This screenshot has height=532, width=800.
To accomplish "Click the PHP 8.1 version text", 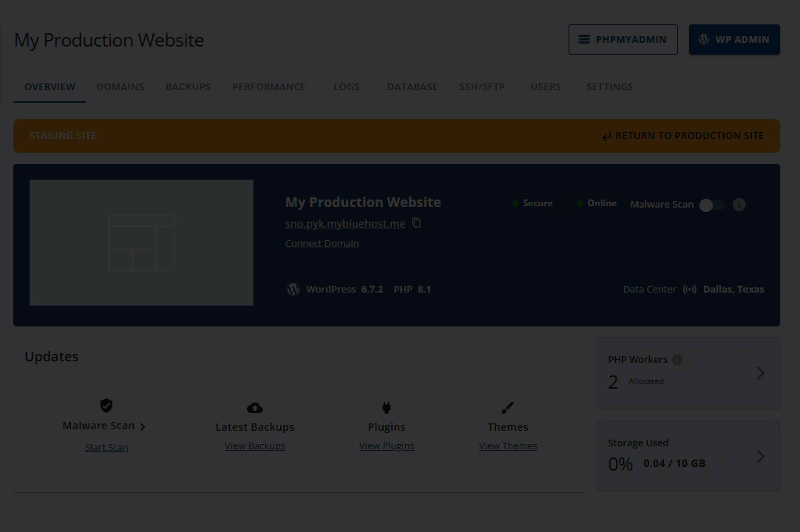I will pyautogui.click(x=413, y=289).
